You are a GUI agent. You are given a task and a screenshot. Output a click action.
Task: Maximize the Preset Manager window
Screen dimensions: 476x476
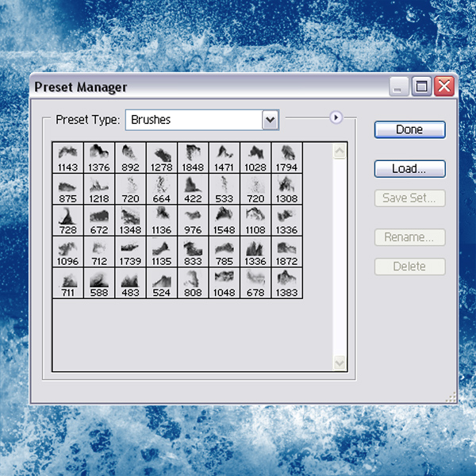click(x=422, y=86)
